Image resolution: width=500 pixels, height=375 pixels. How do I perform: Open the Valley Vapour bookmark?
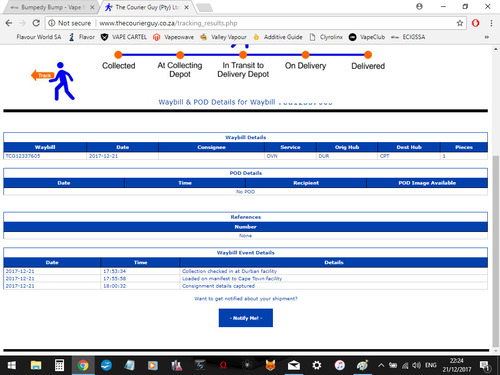click(x=223, y=37)
